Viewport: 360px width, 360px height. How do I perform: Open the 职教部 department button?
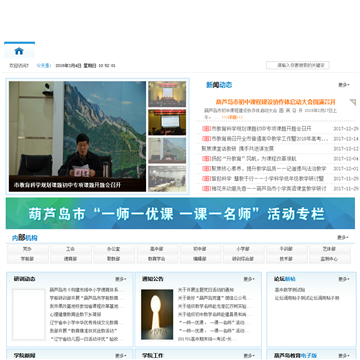pos(114,259)
